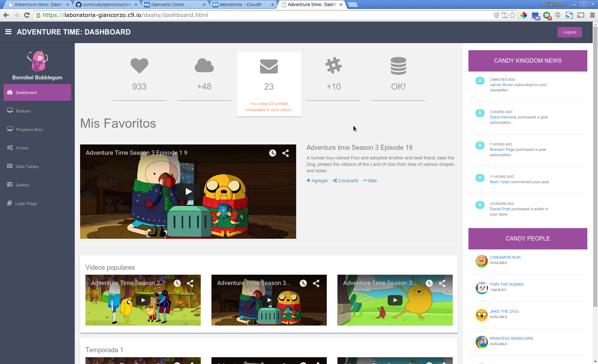
Task: Bookmark page with star icon
Action: (513, 15)
